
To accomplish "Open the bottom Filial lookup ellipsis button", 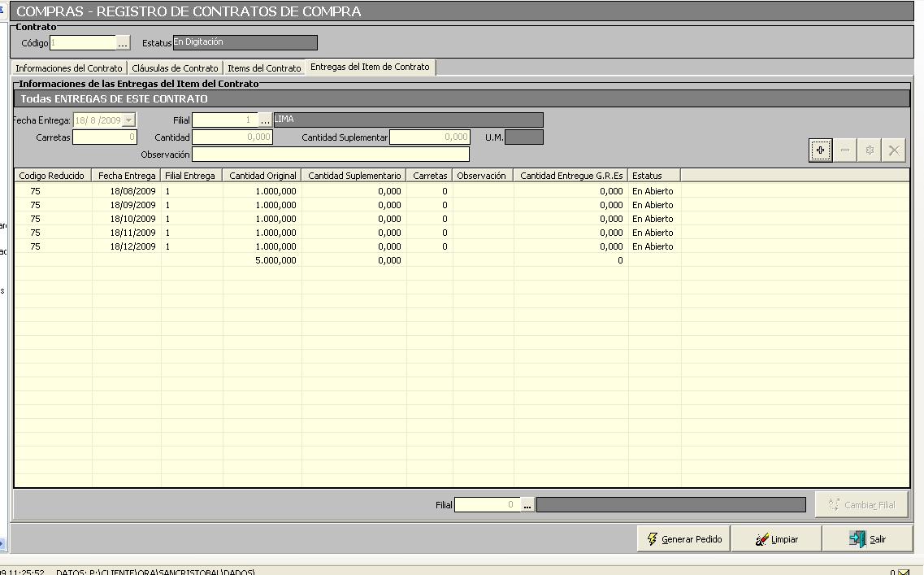I will pyautogui.click(x=527, y=505).
